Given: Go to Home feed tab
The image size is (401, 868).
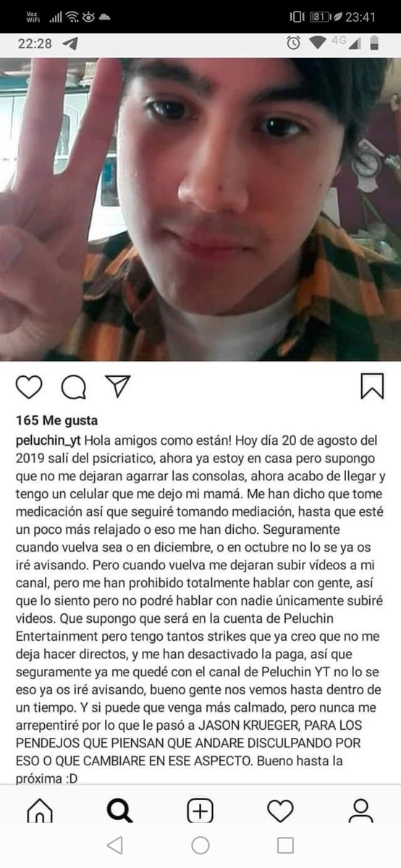Looking at the screenshot, I should pyautogui.click(x=40, y=812).
